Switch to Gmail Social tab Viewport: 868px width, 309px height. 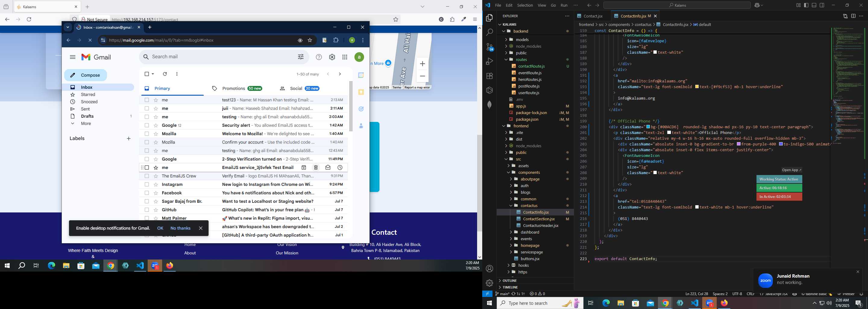click(300, 88)
